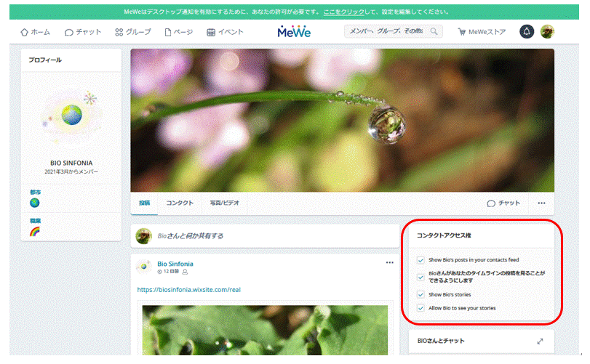
Task: Click the BIO SINFONIA profile name
Action: pos(71,163)
